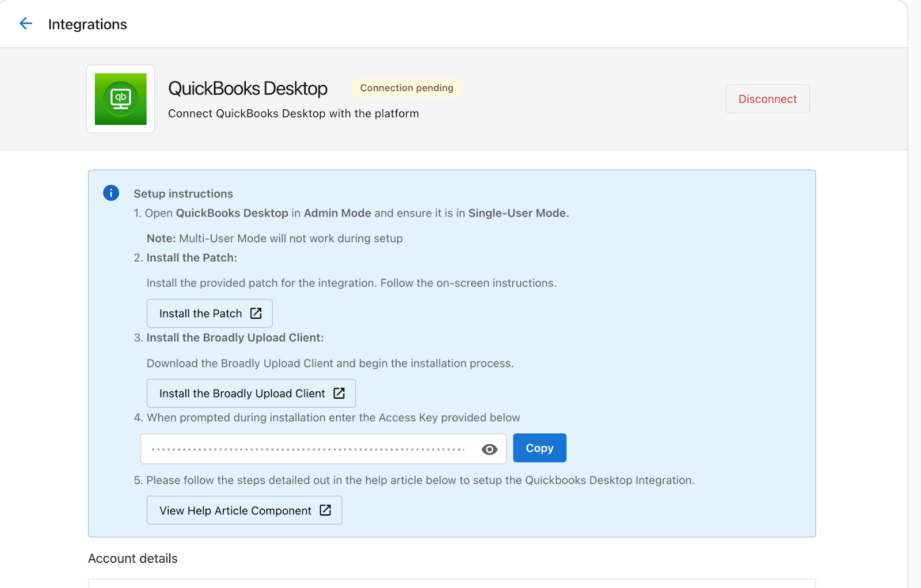Click 'Install the provided patch' description text
The width and height of the screenshot is (921, 588).
coord(351,283)
